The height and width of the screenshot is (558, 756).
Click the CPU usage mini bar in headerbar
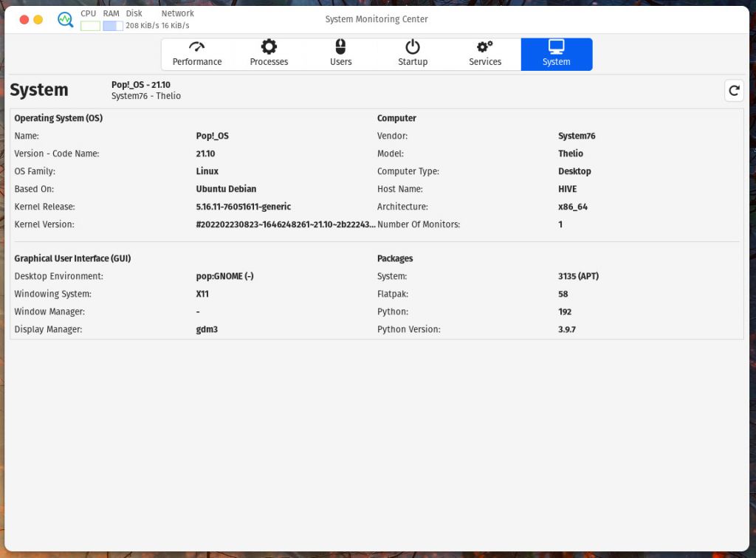pos(89,24)
